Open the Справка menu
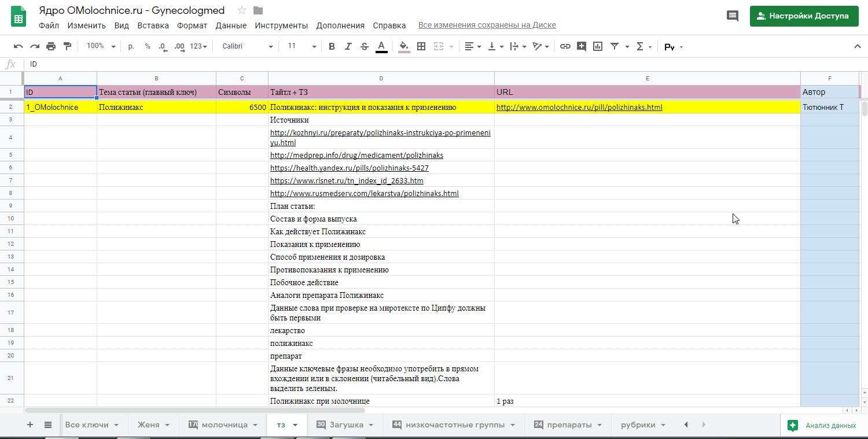Viewport: 868px width, 439px height. 389,25
